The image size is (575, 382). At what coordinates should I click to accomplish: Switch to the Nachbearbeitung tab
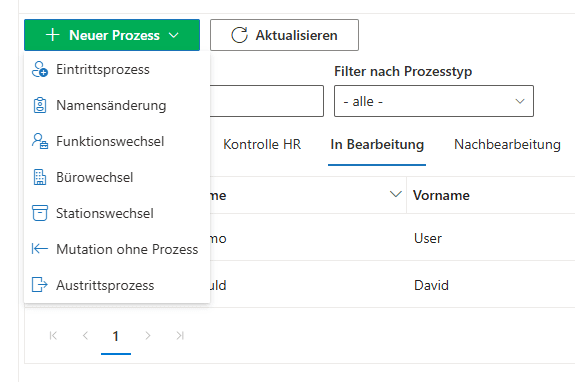(507, 144)
